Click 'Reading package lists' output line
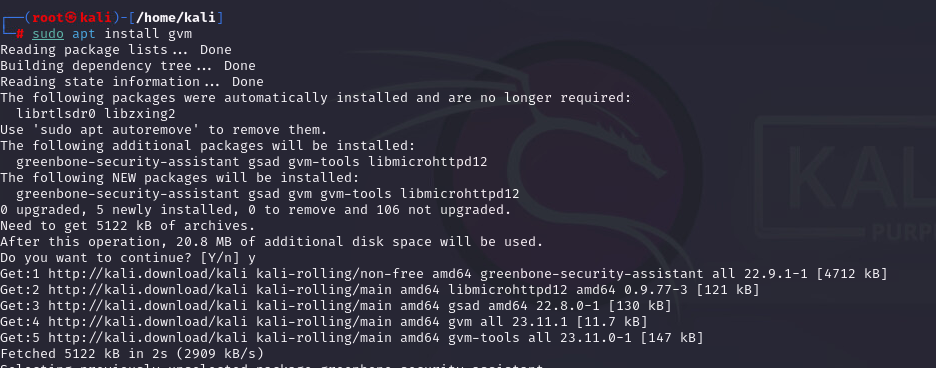Image resolution: width=936 pixels, height=368 pixels. [116, 50]
